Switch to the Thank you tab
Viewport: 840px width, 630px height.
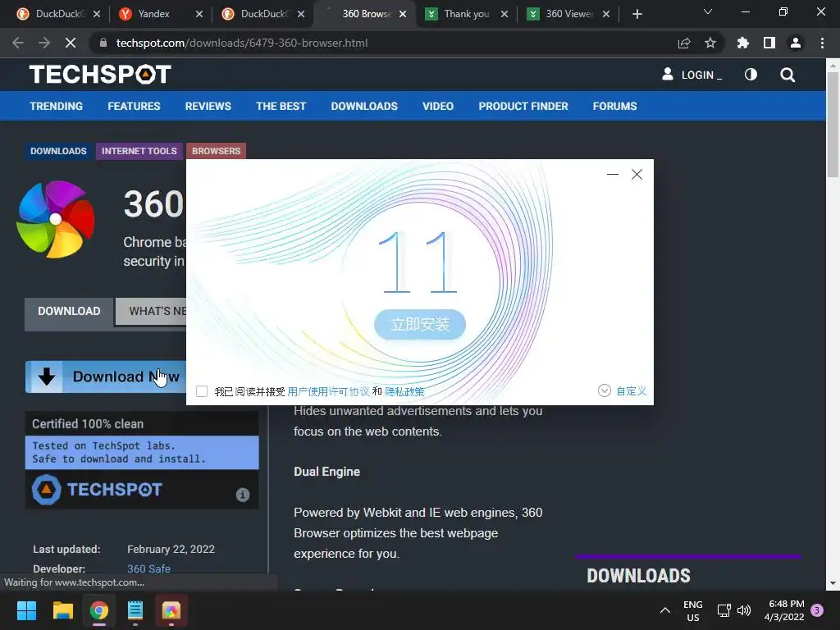466,14
